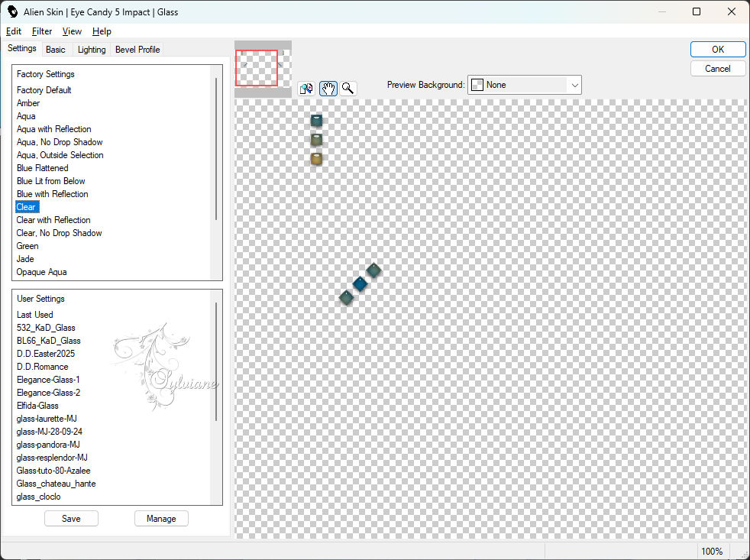
Task: Select the Elfida-Glass user setting
Action: (x=37, y=405)
